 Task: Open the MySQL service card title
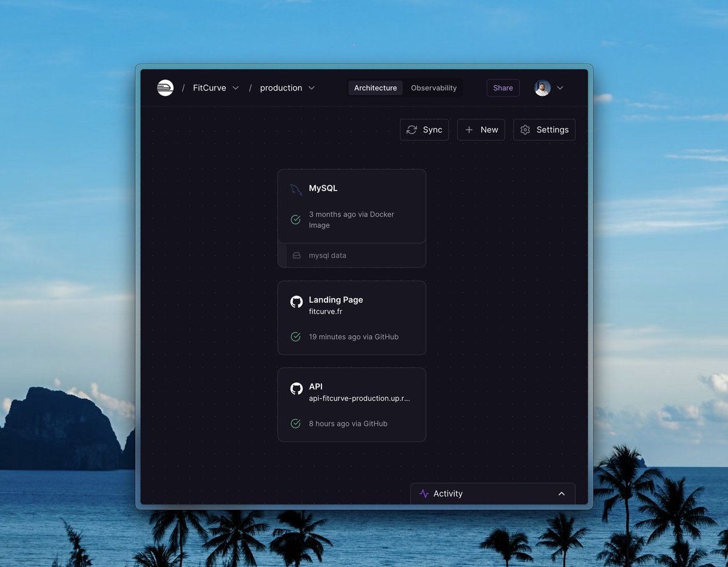323,188
